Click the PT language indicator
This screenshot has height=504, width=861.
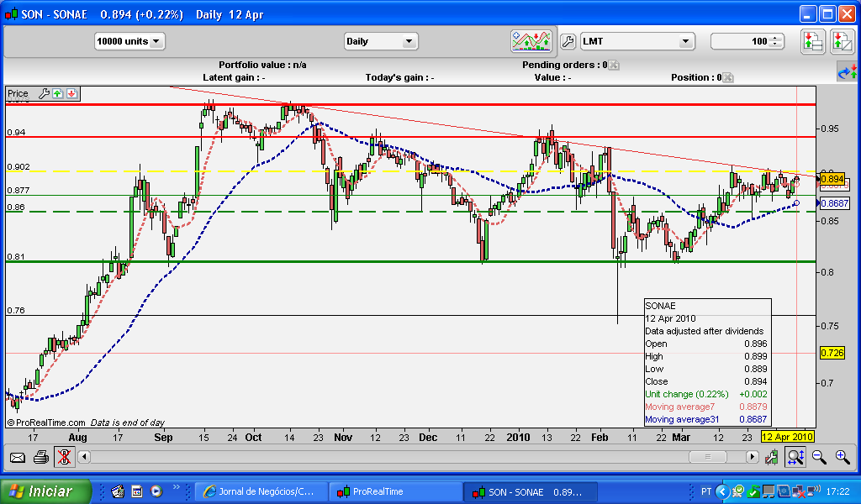pyautogui.click(x=706, y=491)
